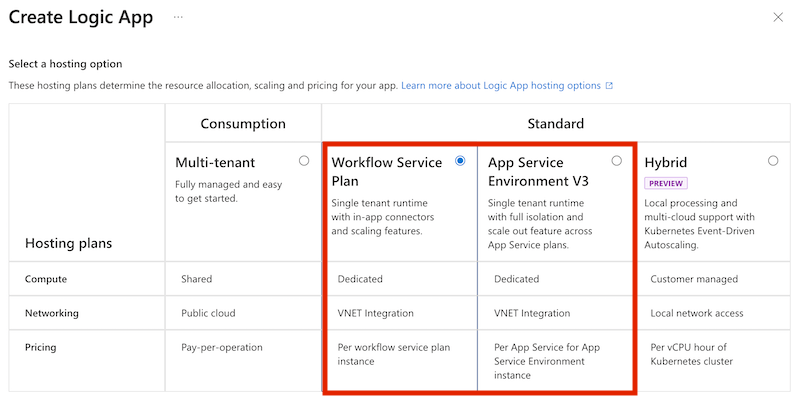Viewport: 800px width, 412px height.
Task: Click the Consumption column header
Action: tap(243, 124)
